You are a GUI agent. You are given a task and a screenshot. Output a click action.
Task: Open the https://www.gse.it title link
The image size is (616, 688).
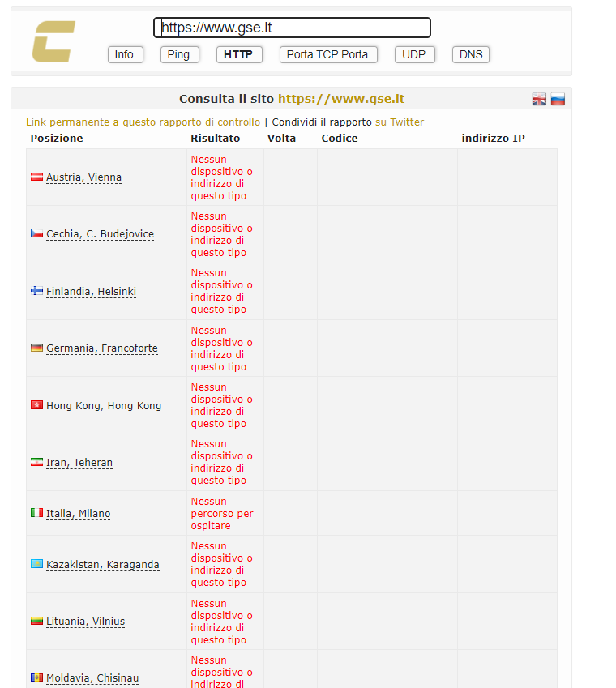(x=340, y=99)
